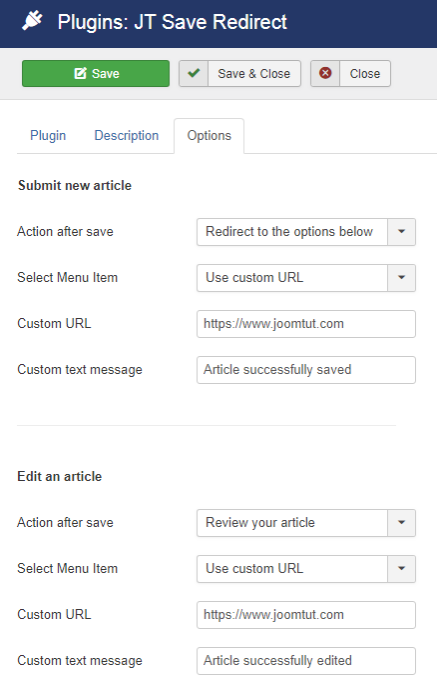Click the Save & Close button label
The height and width of the screenshot is (691, 437).
[254, 74]
